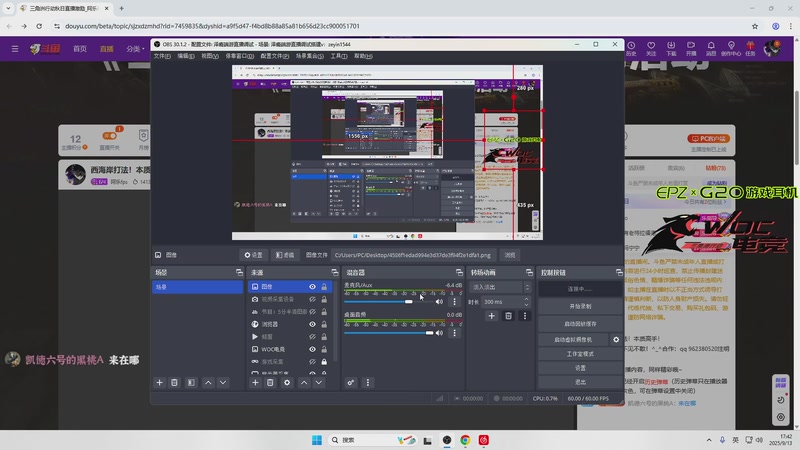Open the 配置文件 menu in OBS
This screenshot has height=450, width=800.
click(x=274, y=56)
